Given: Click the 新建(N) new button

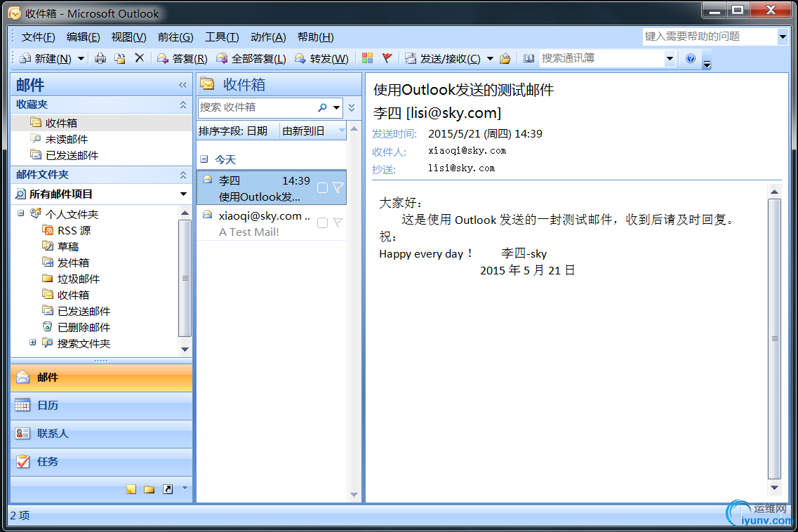Looking at the screenshot, I should tap(45, 58).
